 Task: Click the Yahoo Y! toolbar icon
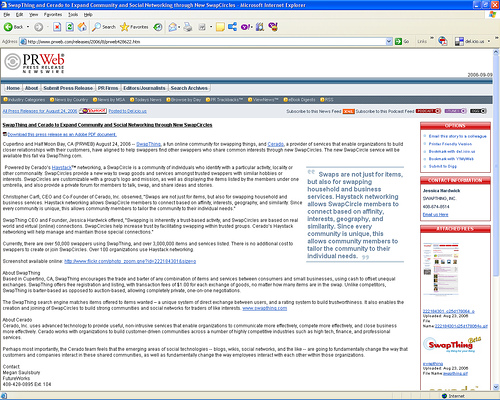coord(246,27)
